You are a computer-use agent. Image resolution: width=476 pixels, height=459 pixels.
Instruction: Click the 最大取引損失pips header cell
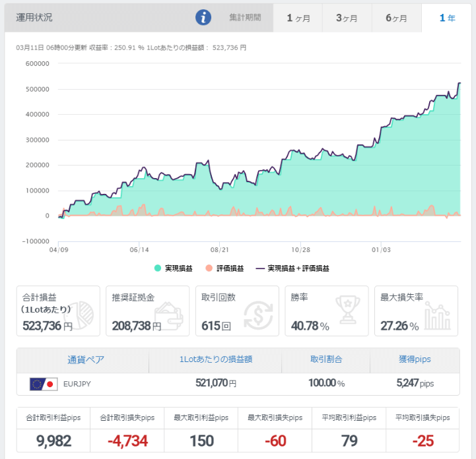[x=275, y=418]
